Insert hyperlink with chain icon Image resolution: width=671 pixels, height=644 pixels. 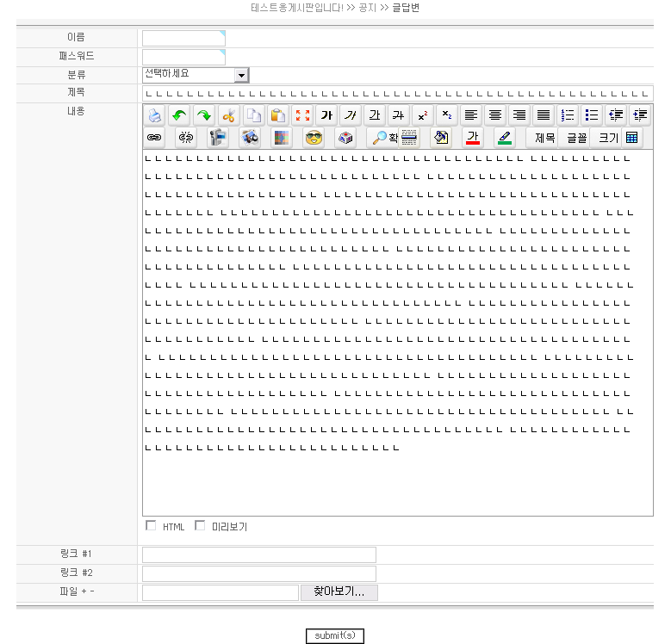point(154,138)
